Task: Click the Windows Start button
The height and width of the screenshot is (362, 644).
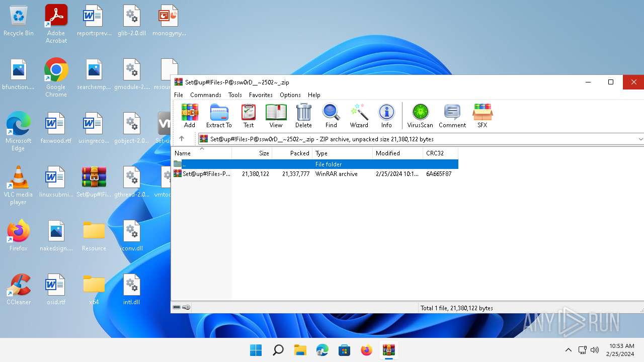Action: [256, 350]
